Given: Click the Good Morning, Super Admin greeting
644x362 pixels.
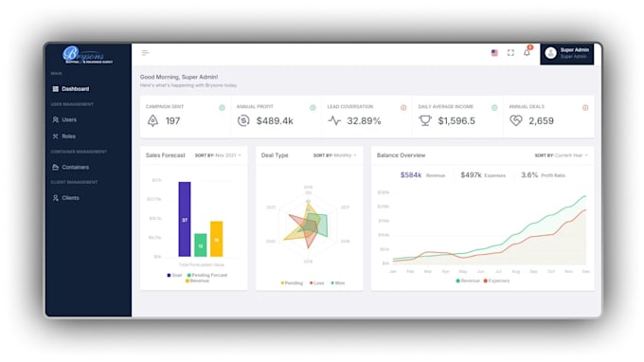Looking at the screenshot, I should (179, 77).
